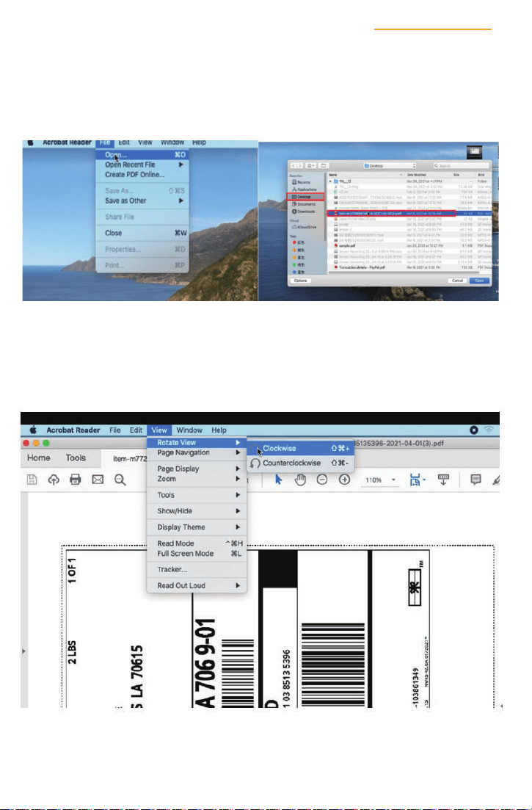532x810 pixels.
Task: Click Cancel in the file dialog
Action: pyautogui.click(x=457, y=281)
